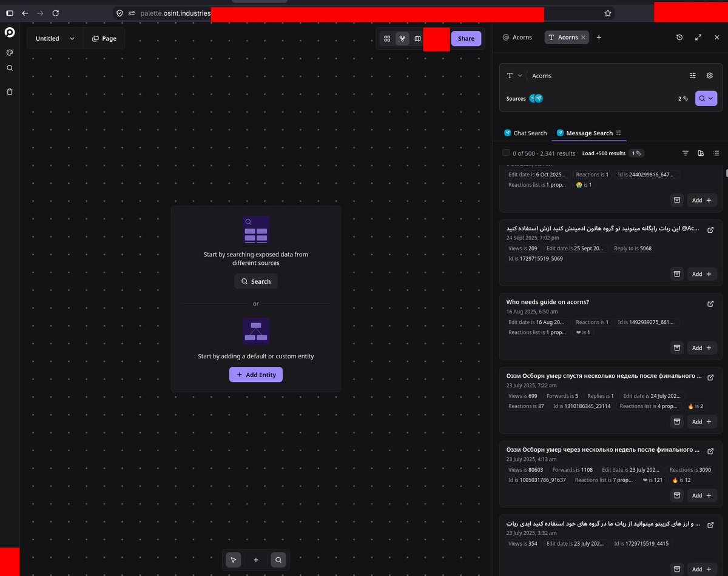Add the 24 Sept 2025 message to canvas
728x576 pixels.
(x=703, y=274)
